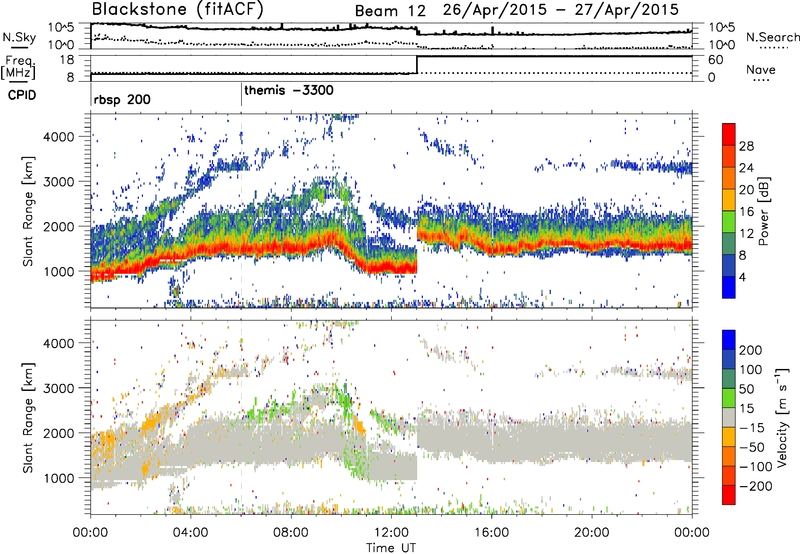Click the blue bottom segment of Power colorbar

coord(729,287)
